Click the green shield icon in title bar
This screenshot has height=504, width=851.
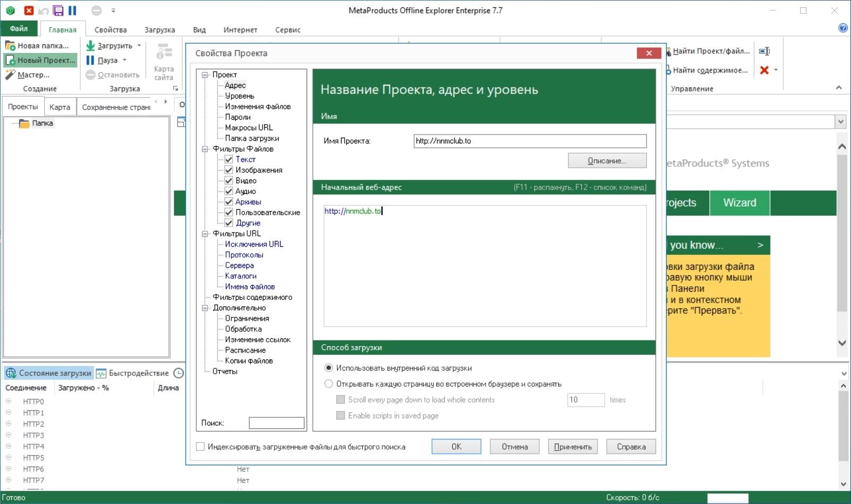tap(10, 10)
